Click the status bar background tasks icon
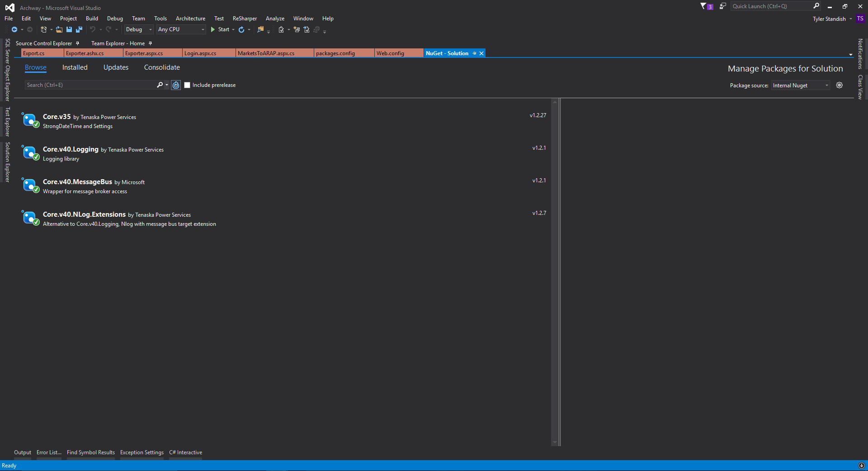Image resolution: width=868 pixels, height=471 pixels. (x=862, y=466)
